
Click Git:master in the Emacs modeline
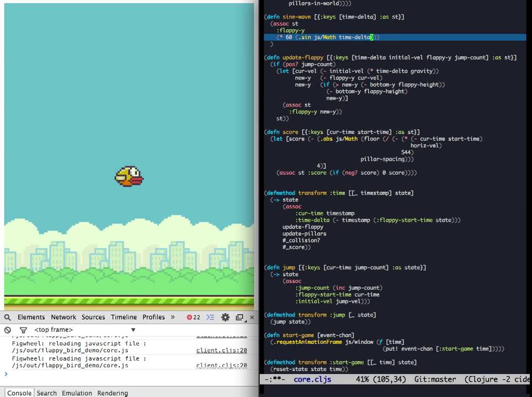tap(435, 379)
